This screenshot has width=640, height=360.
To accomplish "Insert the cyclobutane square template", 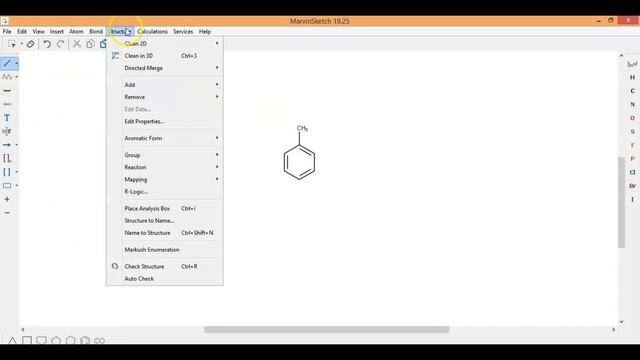I will pos(27,340).
